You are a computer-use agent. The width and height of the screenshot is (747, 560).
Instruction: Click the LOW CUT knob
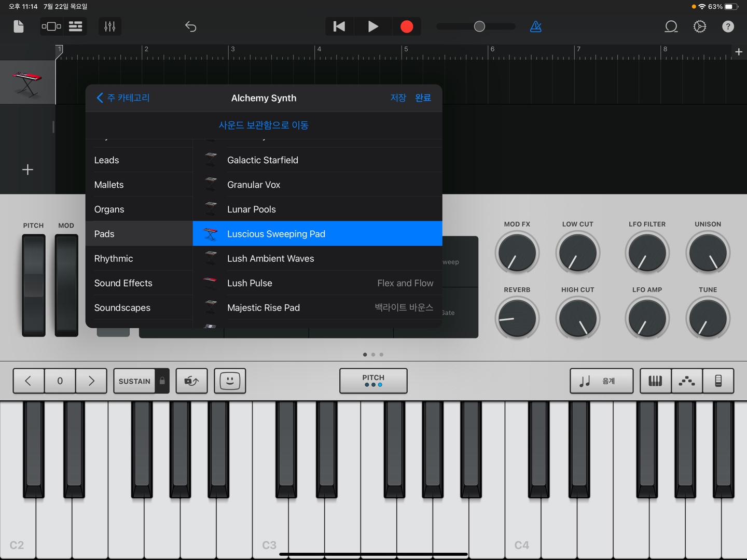(578, 253)
